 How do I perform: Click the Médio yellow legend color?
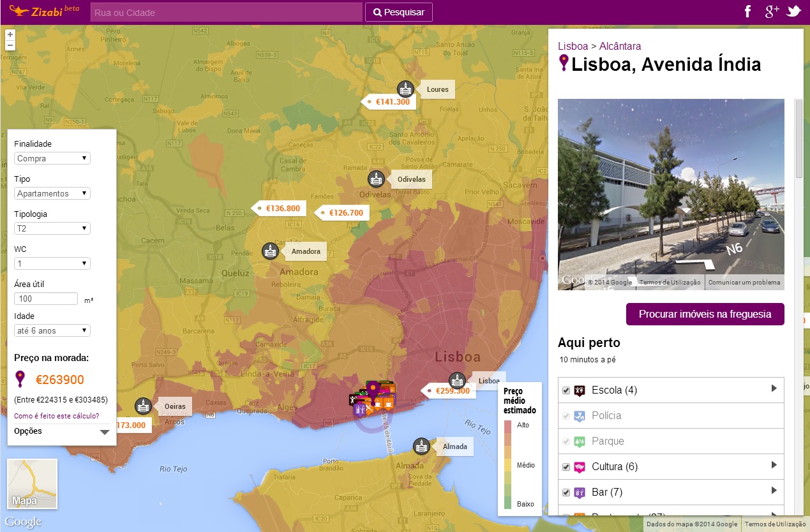pos(508,465)
